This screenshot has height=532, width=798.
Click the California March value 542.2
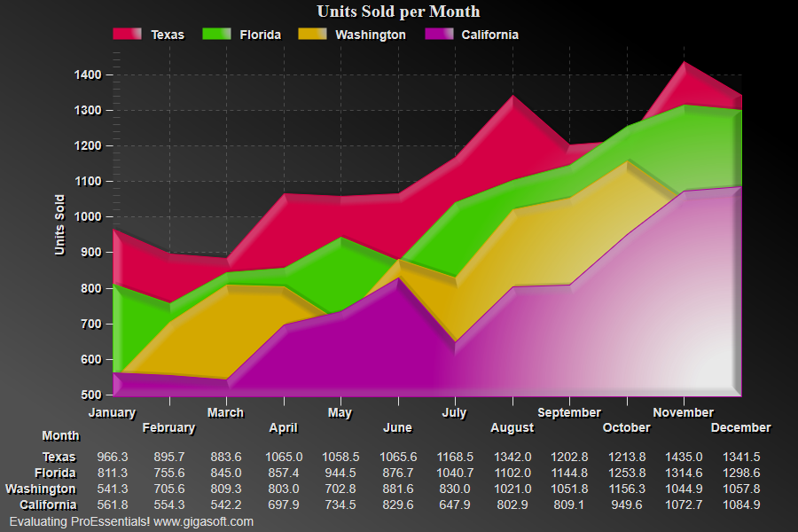(x=226, y=505)
